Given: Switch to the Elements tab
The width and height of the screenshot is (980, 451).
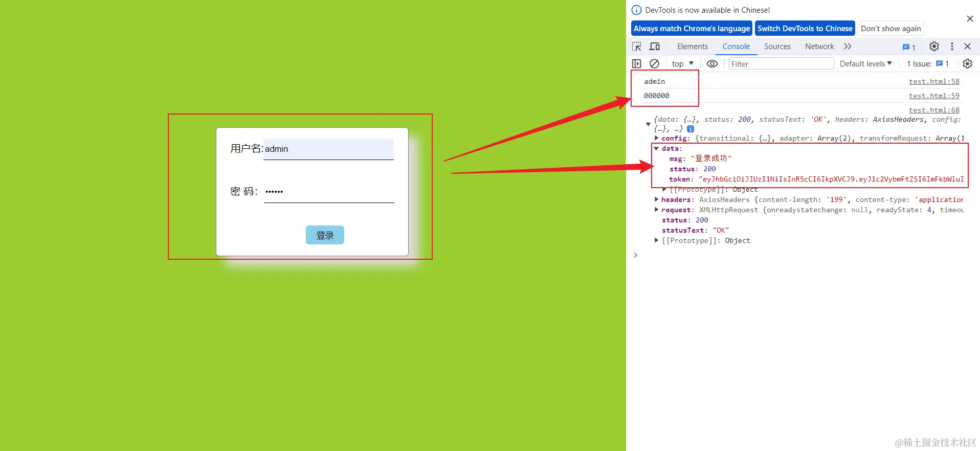Looking at the screenshot, I should pyautogui.click(x=693, y=47).
